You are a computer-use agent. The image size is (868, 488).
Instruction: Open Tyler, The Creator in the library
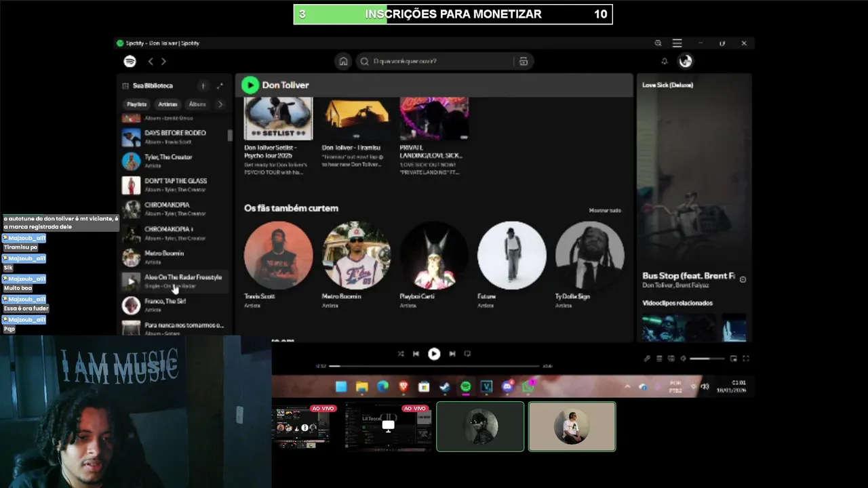(x=174, y=161)
